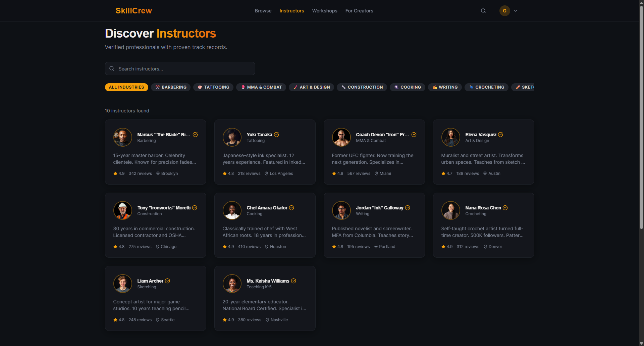Screen dimensions: 644x346
Task: Click the Brooklyn location pin icon
Action: 158,174
